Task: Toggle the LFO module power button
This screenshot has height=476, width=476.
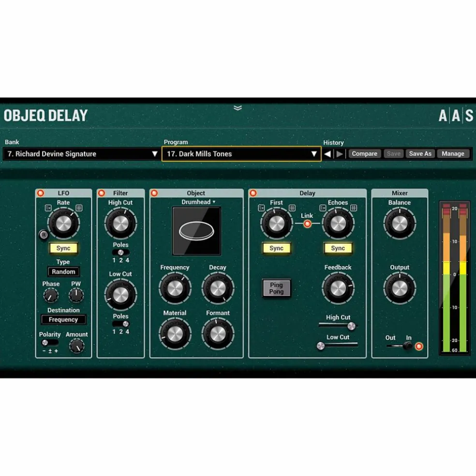Action: (x=40, y=193)
